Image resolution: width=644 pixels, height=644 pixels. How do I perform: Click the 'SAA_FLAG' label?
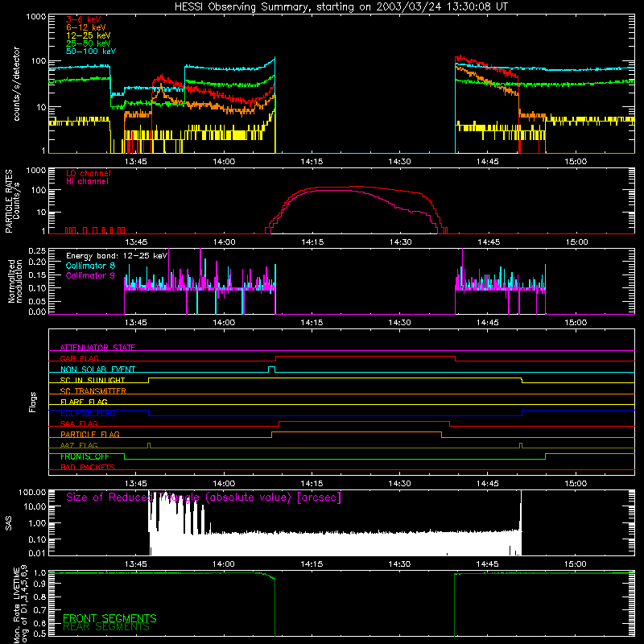[79, 423]
